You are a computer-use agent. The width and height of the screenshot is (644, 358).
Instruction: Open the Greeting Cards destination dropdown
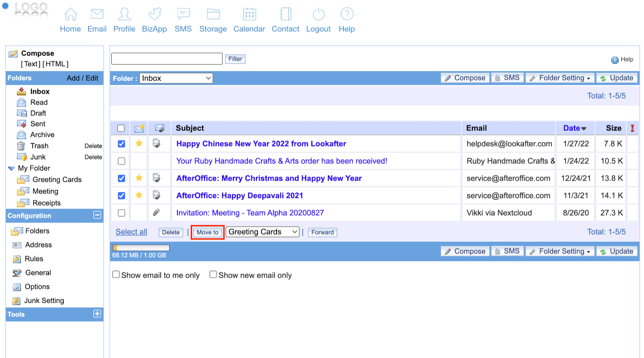[262, 232]
